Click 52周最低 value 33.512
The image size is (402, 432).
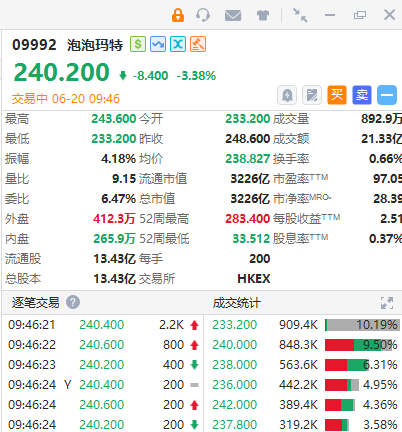coord(251,239)
